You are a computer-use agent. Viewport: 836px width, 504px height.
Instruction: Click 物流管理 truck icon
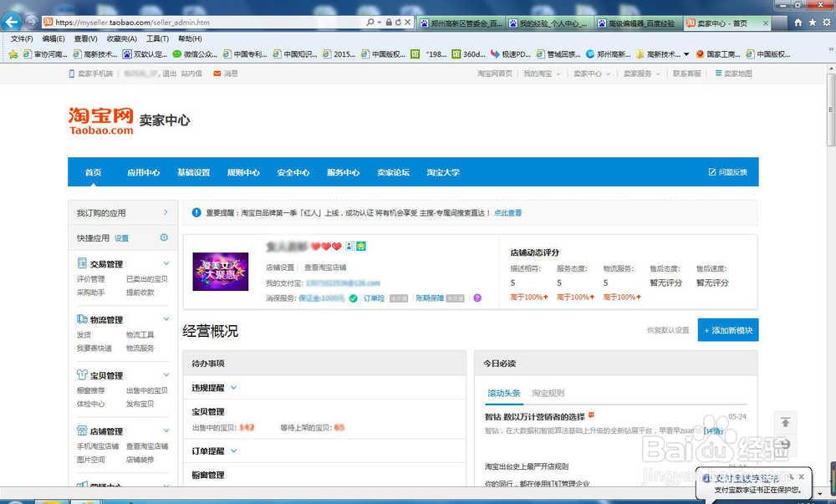click(82, 319)
